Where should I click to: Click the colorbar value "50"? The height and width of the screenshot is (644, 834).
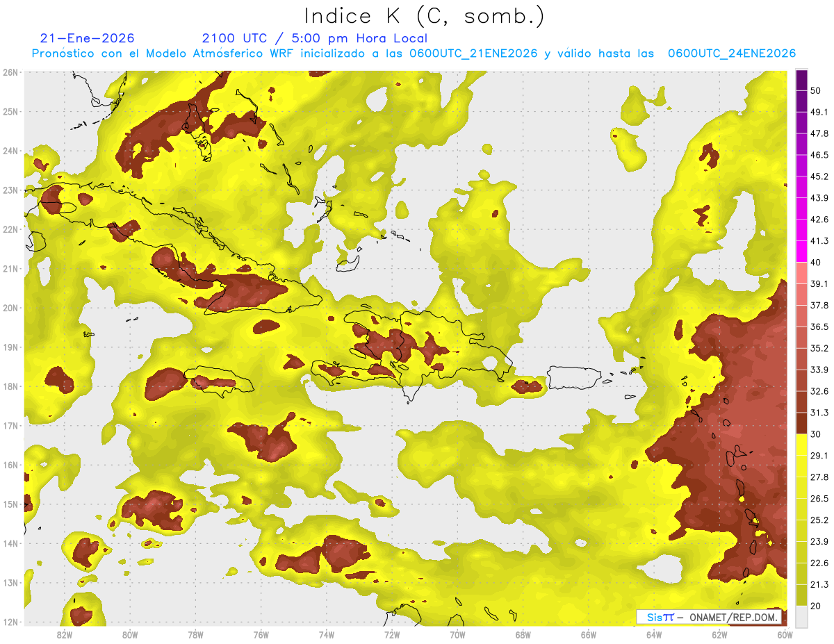(816, 90)
